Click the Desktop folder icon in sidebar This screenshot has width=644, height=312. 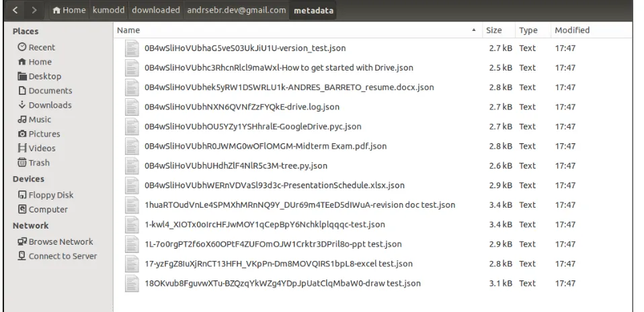click(x=22, y=76)
